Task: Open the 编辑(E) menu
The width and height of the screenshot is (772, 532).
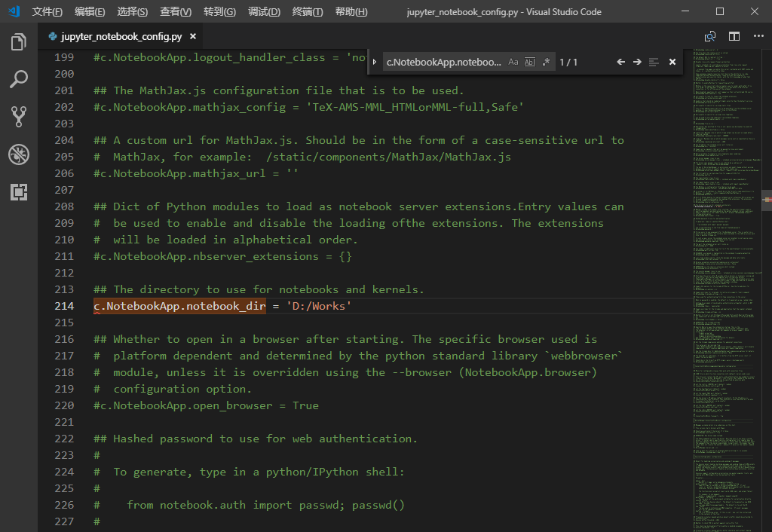Action: [x=90, y=12]
